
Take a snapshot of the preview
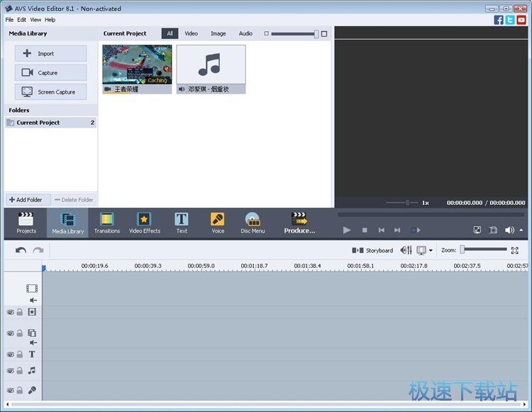pyautogui.click(x=493, y=230)
